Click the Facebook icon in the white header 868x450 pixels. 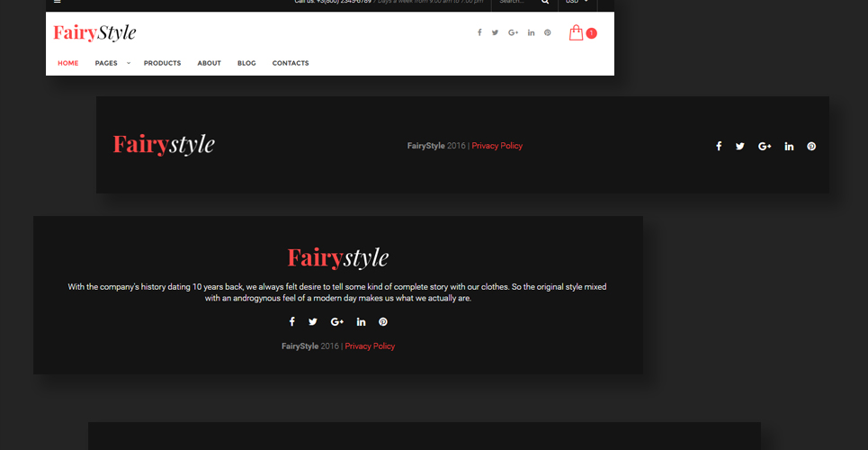(x=479, y=32)
